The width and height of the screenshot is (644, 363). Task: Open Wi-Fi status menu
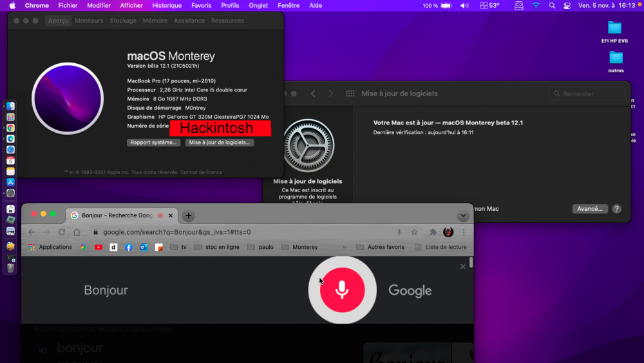coord(536,5)
